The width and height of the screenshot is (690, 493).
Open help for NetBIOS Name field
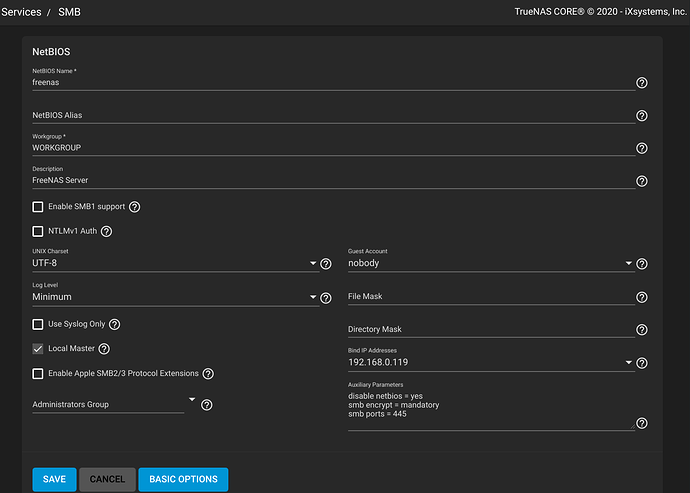[642, 83]
